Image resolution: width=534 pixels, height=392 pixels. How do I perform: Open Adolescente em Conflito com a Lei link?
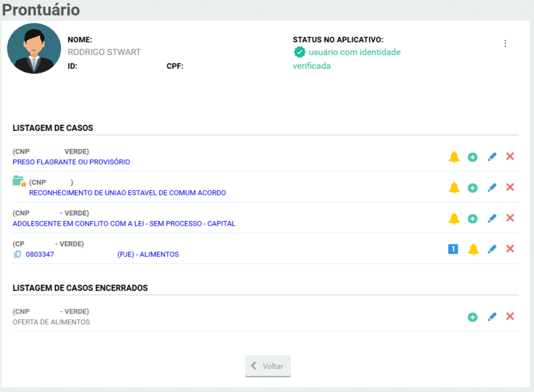point(123,224)
